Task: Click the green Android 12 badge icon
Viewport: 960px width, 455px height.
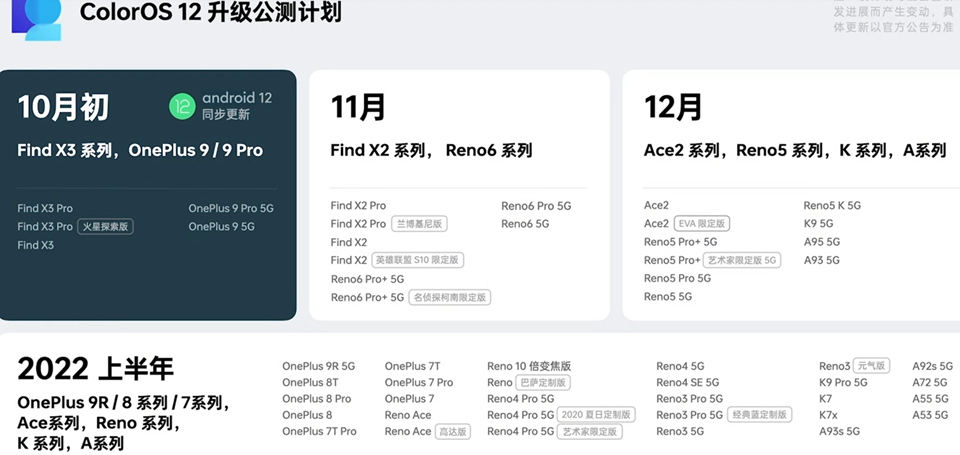Action: [x=182, y=107]
